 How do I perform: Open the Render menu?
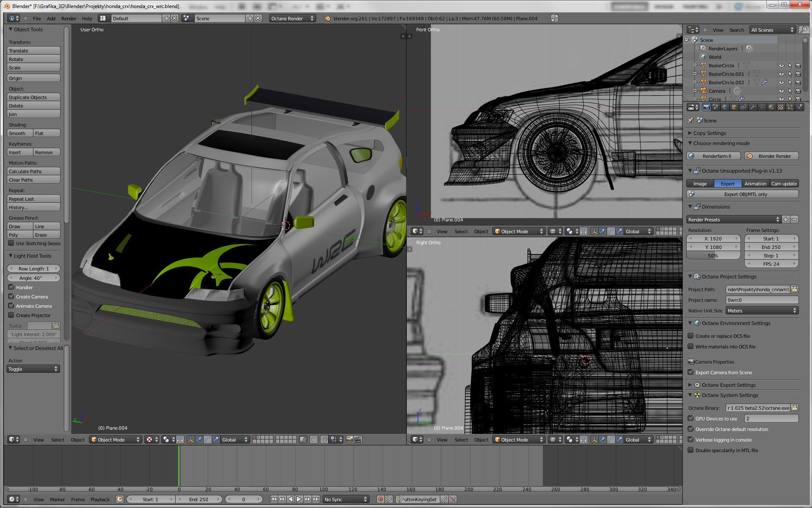(69, 19)
